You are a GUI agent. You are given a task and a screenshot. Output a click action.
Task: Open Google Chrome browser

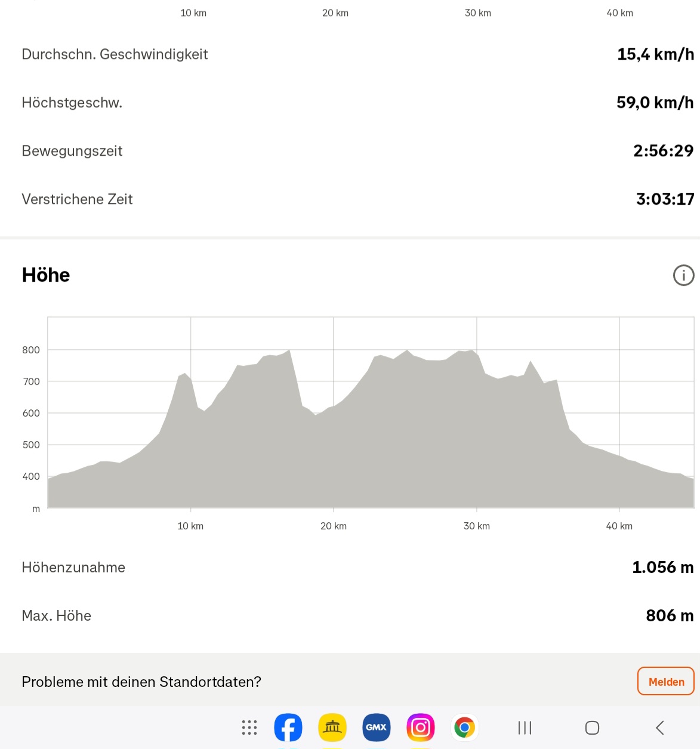465,728
